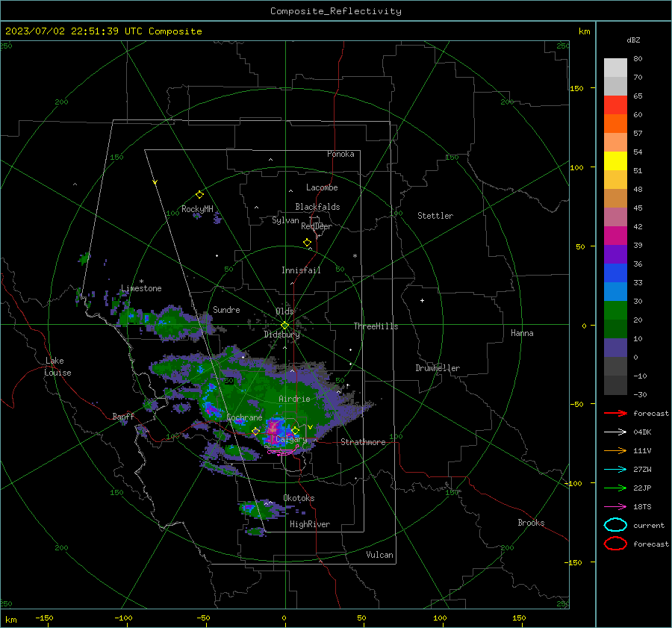
Task: Click the Composite_Reflectivity title
Action: (x=335, y=11)
